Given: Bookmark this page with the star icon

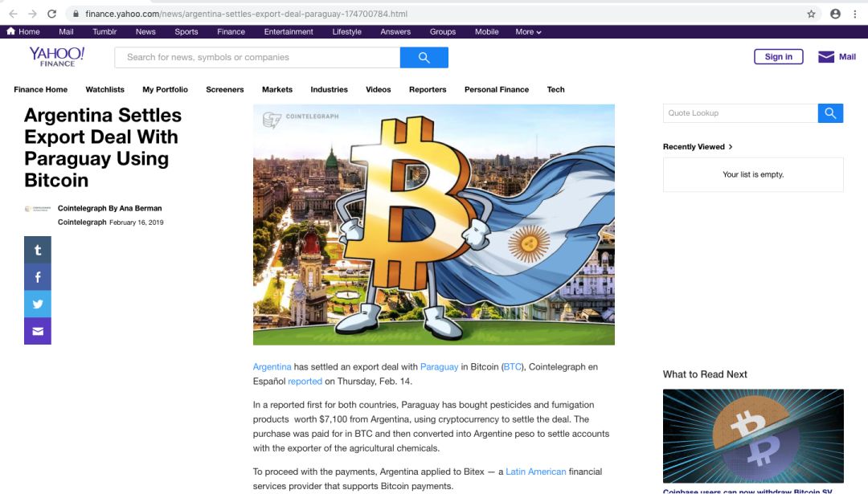Looking at the screenshot, I should click(811, 14).
